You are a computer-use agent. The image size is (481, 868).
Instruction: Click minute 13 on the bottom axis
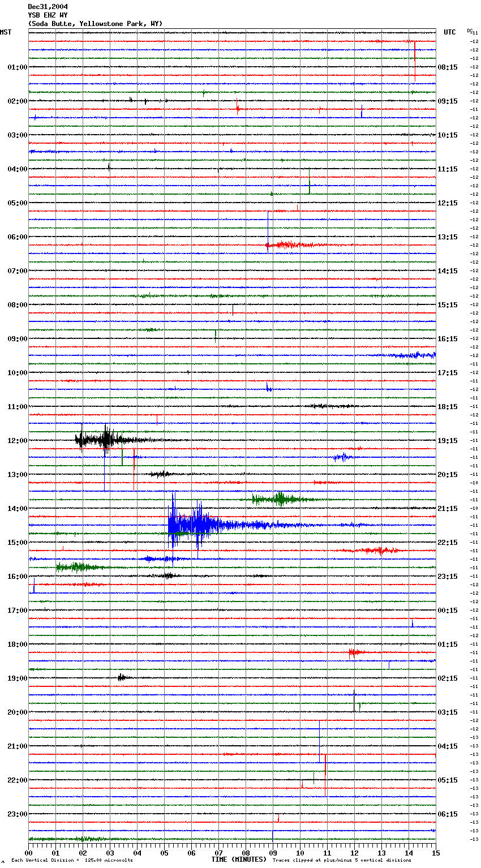point(382,853)
